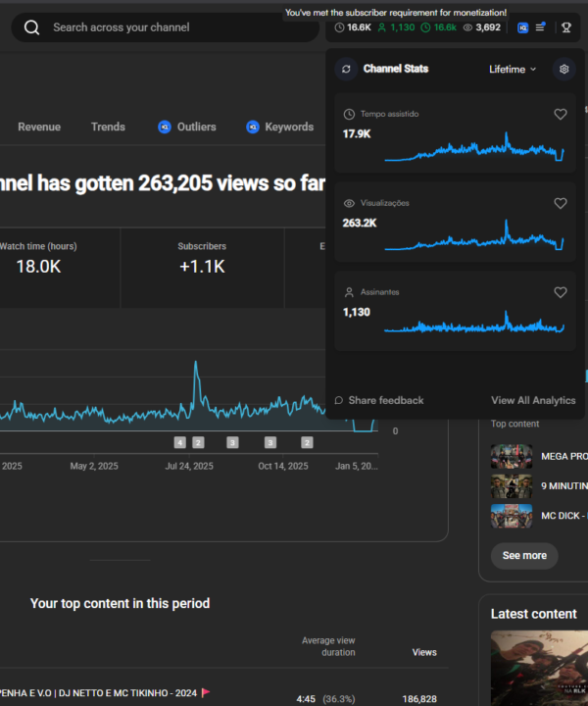Click the Top content heading
The image size is (588, 706).
click(514, 424)
